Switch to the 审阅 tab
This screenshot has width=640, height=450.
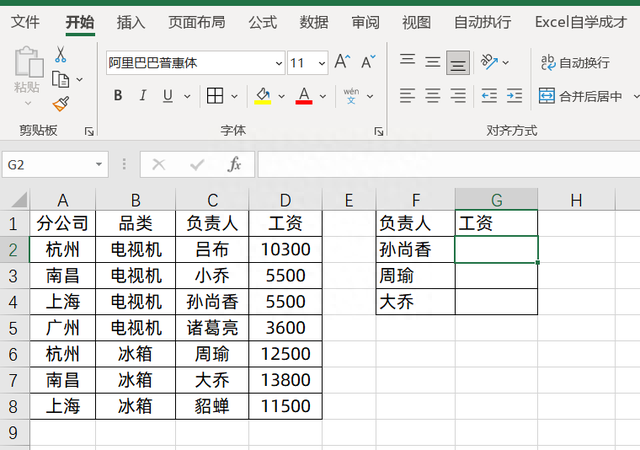click(365, 22)
